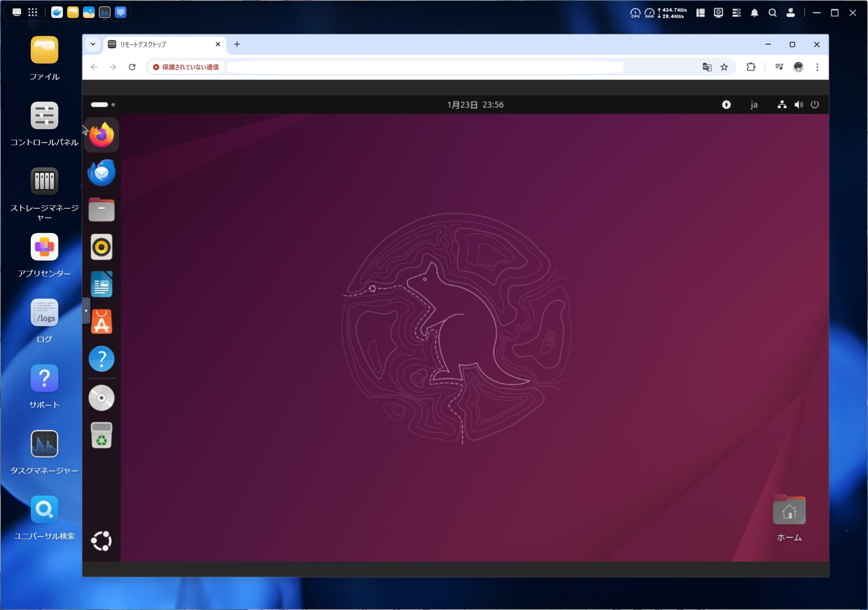Open the browser tab search dropdown

pos(93,44)
